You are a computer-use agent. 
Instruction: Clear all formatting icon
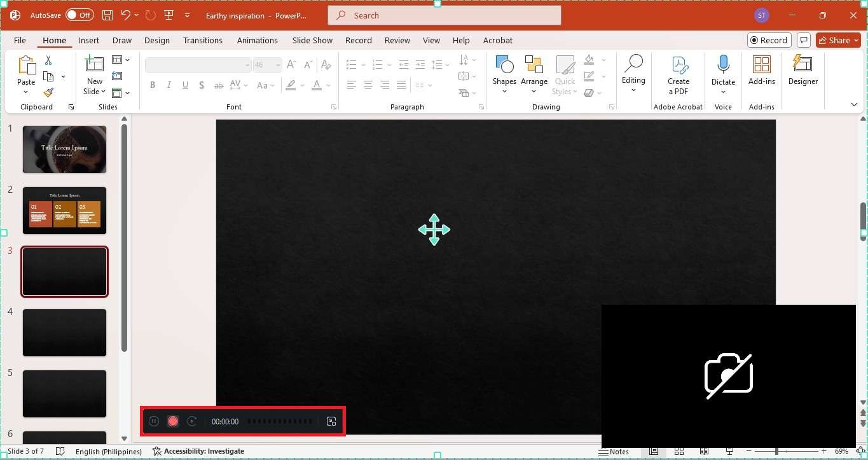326,65
